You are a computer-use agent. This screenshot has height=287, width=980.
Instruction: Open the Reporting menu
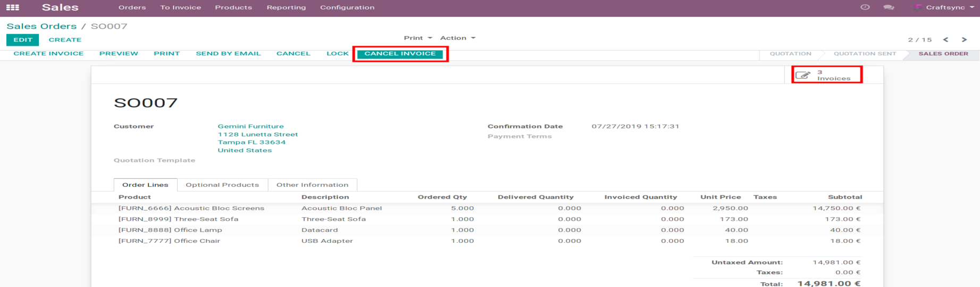point(286,7)
